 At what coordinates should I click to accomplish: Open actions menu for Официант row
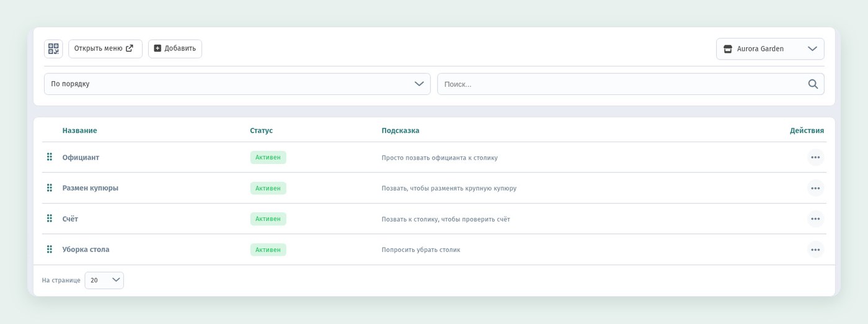(815, 158)
